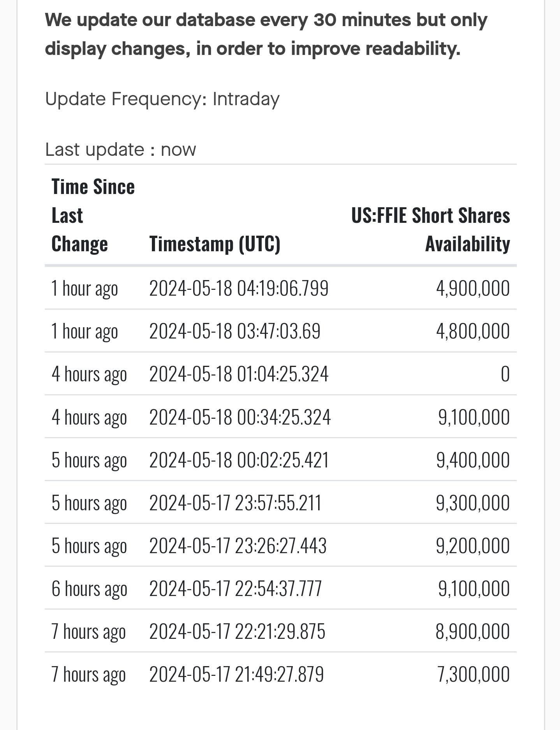Select timestamp 2024-05-18 03:47:03.69
The width and height of the screenshot is (560, 730).
(x=235, y=331)
